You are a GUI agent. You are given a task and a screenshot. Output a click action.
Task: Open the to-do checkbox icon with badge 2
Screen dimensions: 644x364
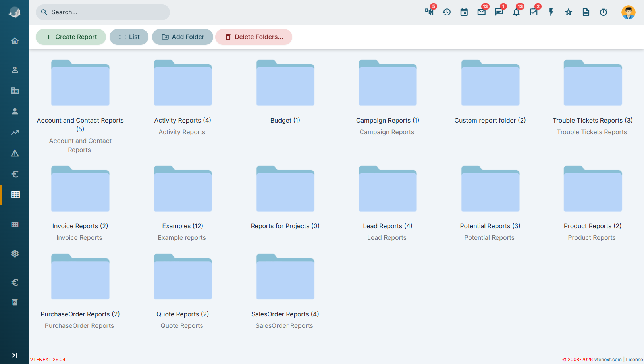(534, 12)
